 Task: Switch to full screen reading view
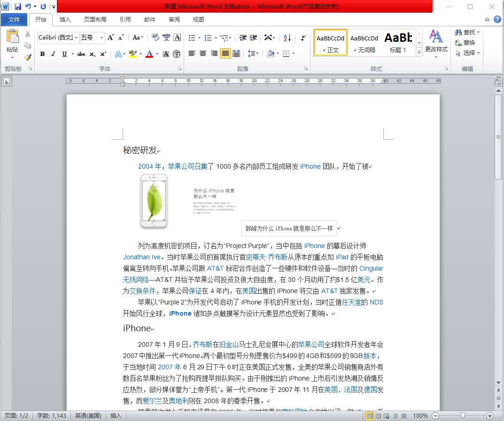[x=379, y=416]
